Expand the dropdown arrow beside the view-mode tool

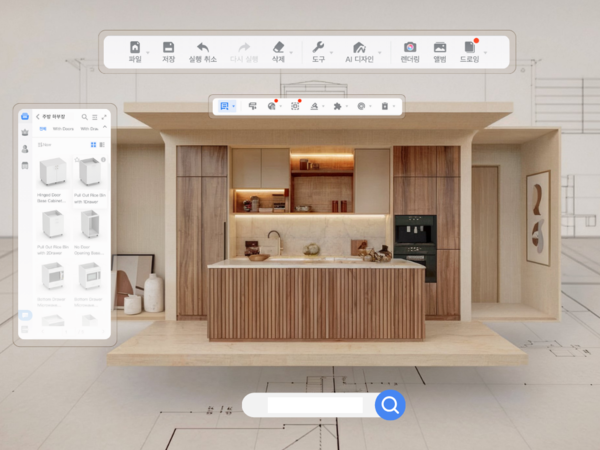coord(234,106)
